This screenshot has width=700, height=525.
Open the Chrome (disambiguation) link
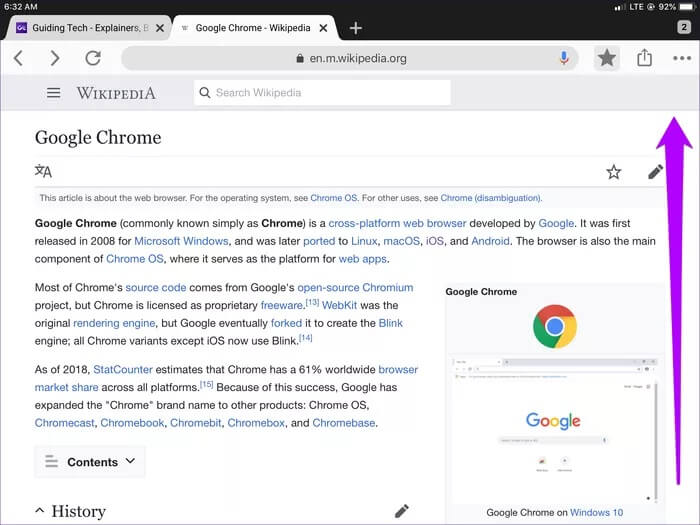(491, 198)
